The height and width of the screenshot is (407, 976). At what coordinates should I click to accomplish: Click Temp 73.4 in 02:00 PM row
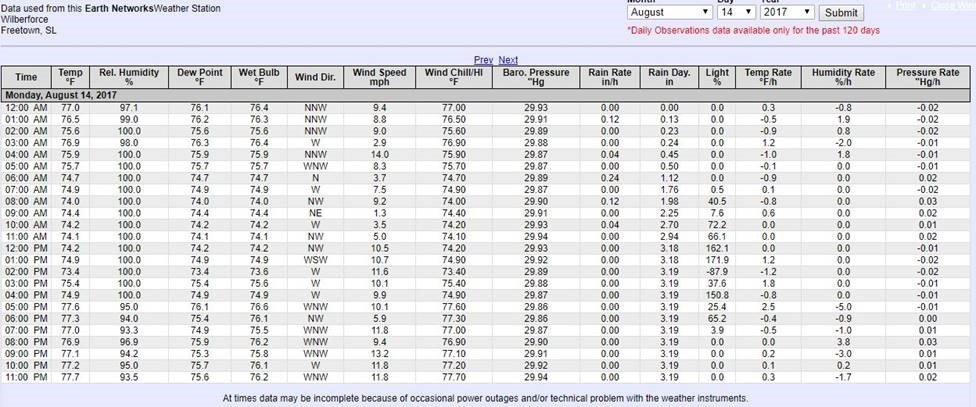[70, 271]
